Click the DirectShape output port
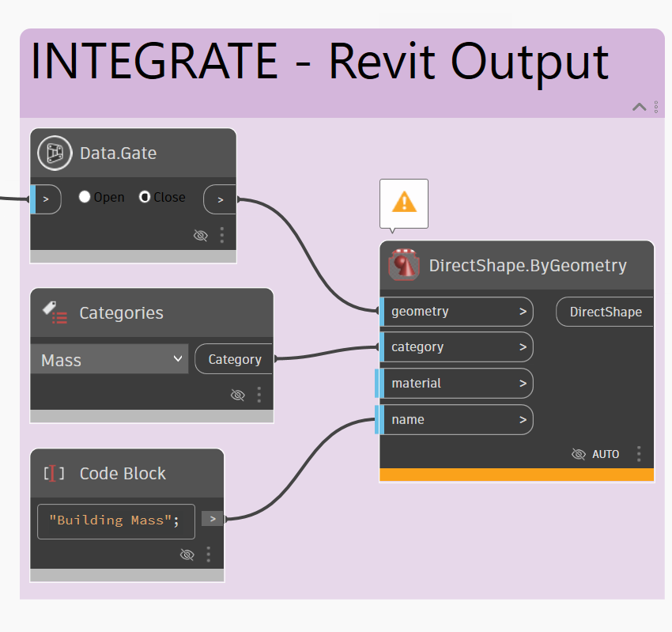 click(x=606, y=312)
